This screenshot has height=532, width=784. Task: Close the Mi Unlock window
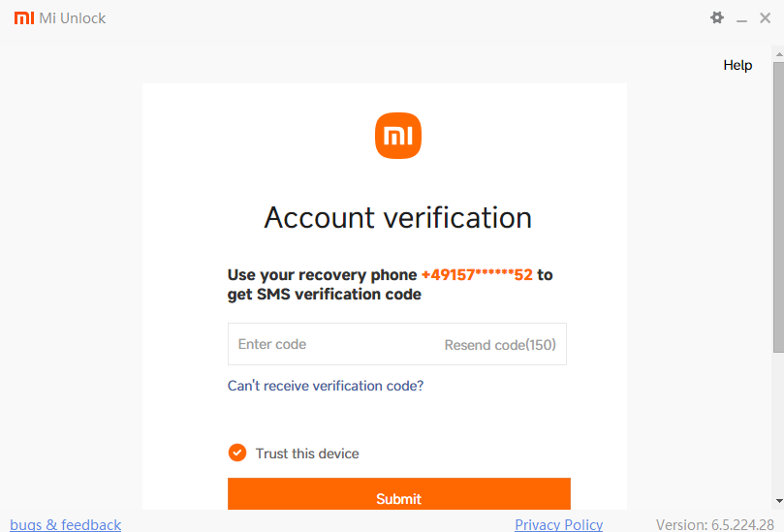[x=766, y=17]
